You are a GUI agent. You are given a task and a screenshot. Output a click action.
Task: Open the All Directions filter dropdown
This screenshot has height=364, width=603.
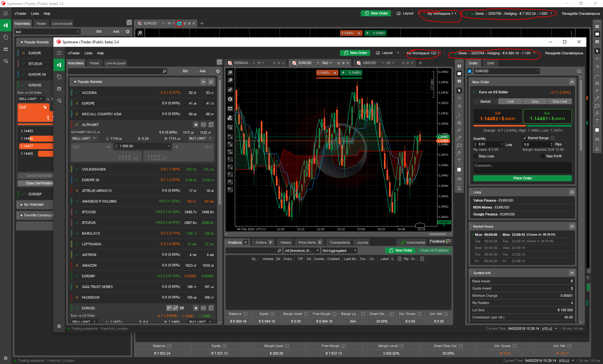(x=301, y=251)
